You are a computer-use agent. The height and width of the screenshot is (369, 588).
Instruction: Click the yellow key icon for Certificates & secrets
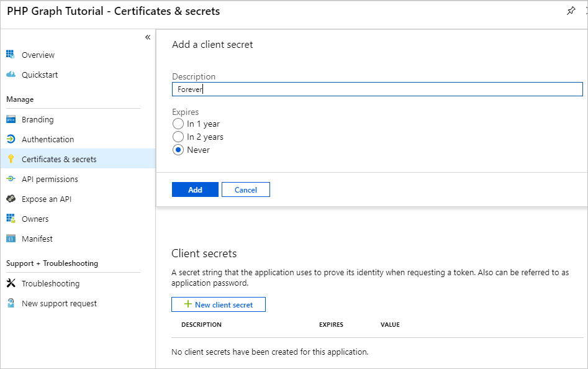coord(11,159)
